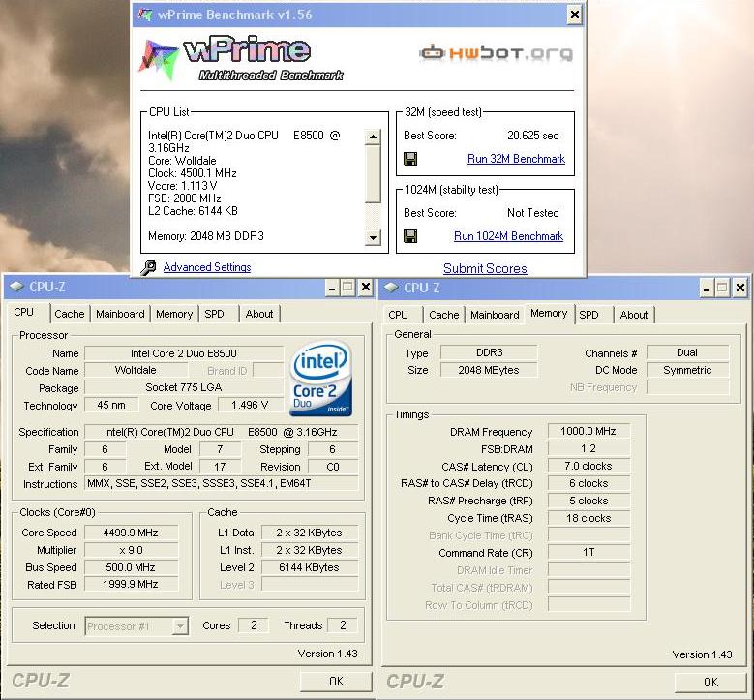Viewport: 754px width, 700px height.
Task: Click the Multiplier value x 9.0
Action: pos(131,550)
